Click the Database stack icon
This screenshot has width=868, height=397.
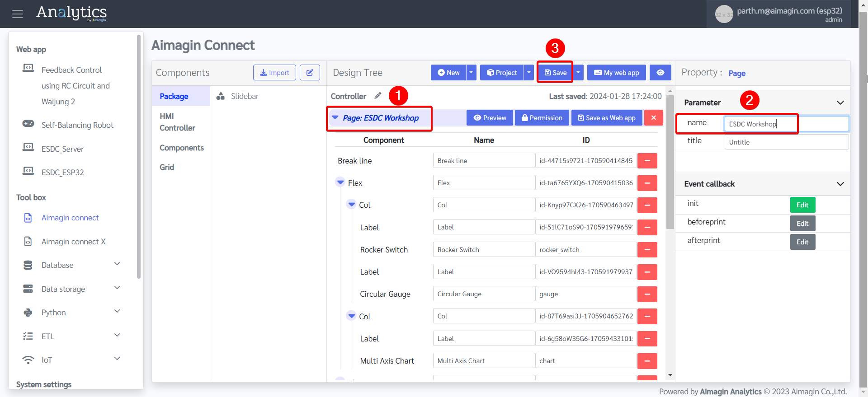[28, 265]
